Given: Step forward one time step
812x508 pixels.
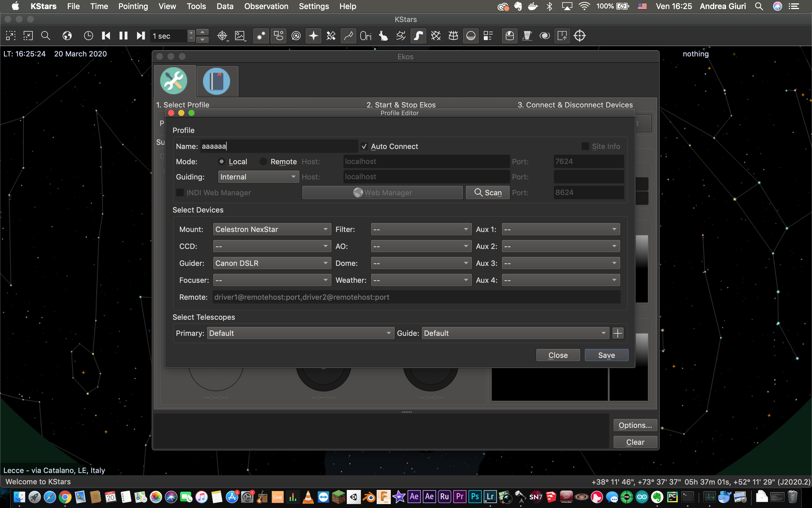Looking at the screenshot, I should [x=141, y=36].
